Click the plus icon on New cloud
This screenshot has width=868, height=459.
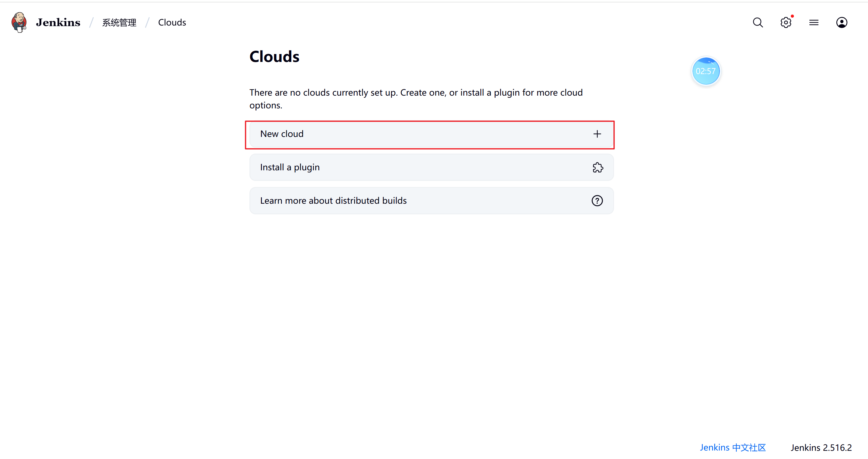(597, 134)
